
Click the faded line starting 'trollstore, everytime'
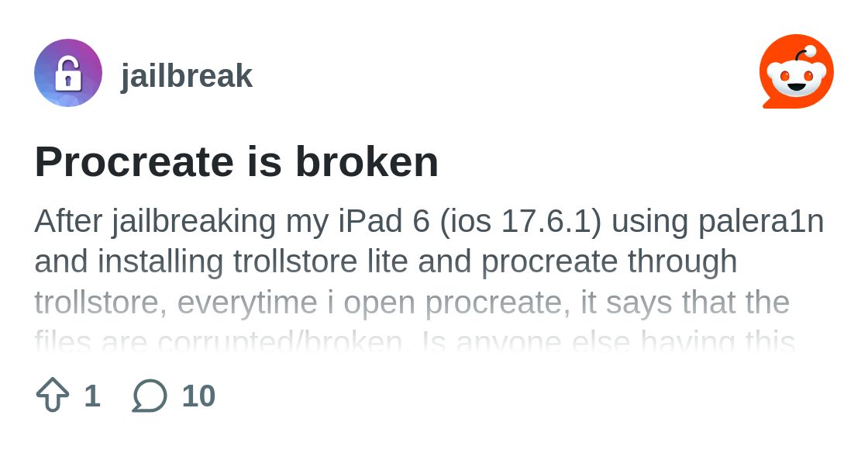coord(412,303)
